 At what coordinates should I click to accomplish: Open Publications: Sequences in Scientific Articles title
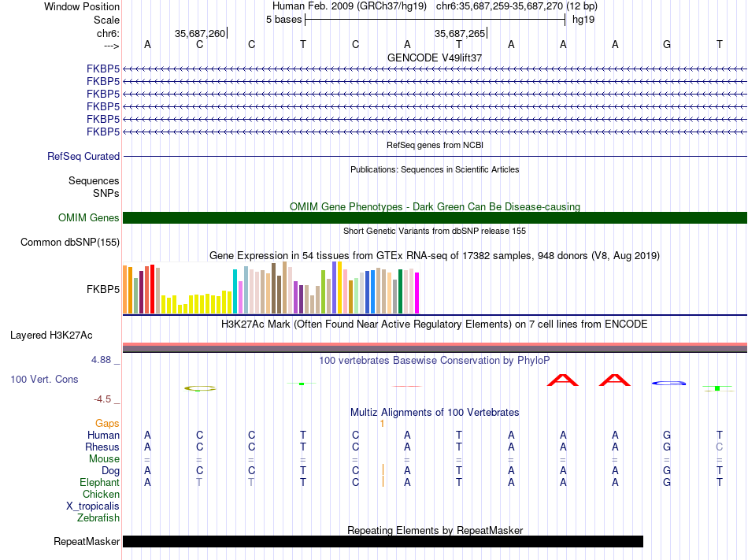click(435, 169)
